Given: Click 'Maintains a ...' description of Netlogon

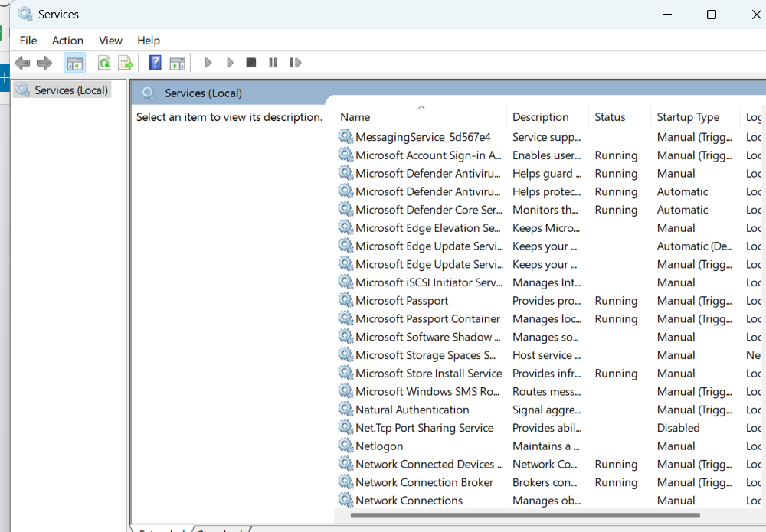Looking at the screenshot, I should 546,446.
